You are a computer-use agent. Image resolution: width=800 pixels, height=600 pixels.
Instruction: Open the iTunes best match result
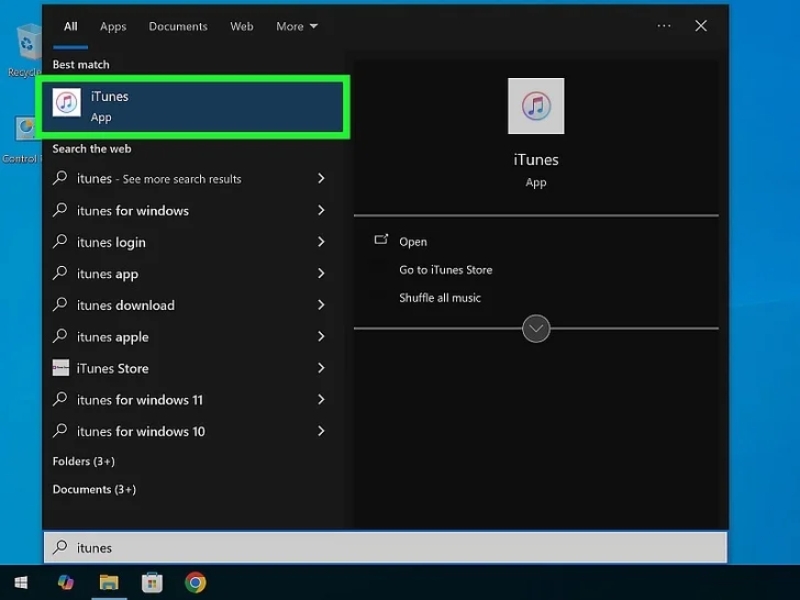(x=194, y=107)
